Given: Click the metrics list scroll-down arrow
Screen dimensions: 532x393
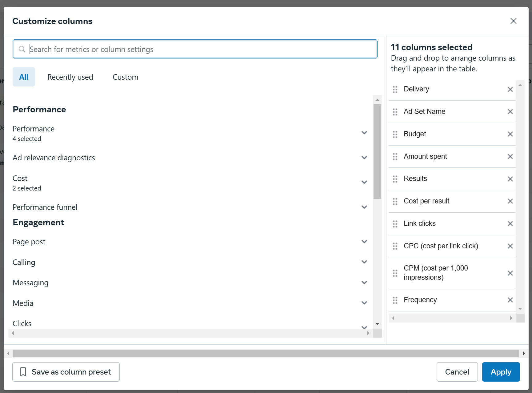Looking at the screenshot, I should 377,324.
